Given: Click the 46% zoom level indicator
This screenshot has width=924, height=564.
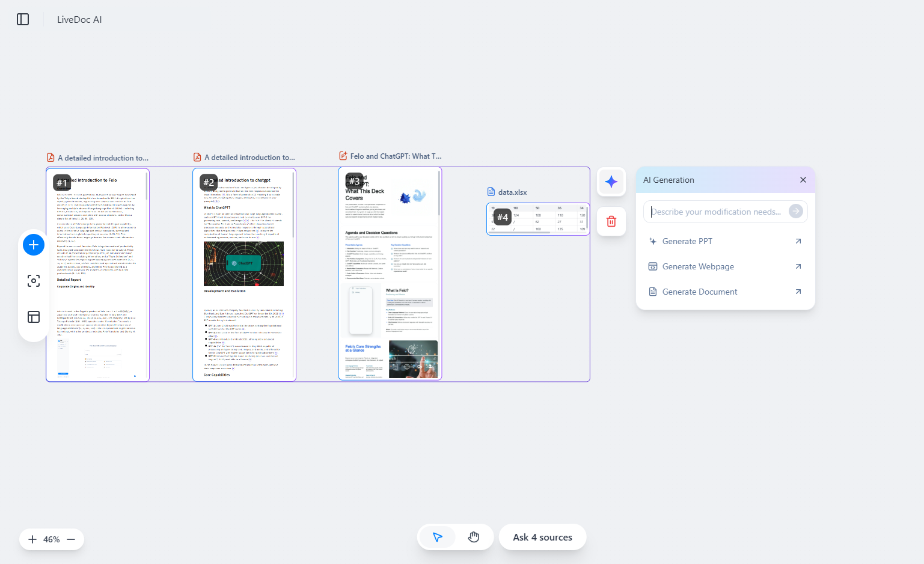Looking at the screenshot, I should 52,539.
